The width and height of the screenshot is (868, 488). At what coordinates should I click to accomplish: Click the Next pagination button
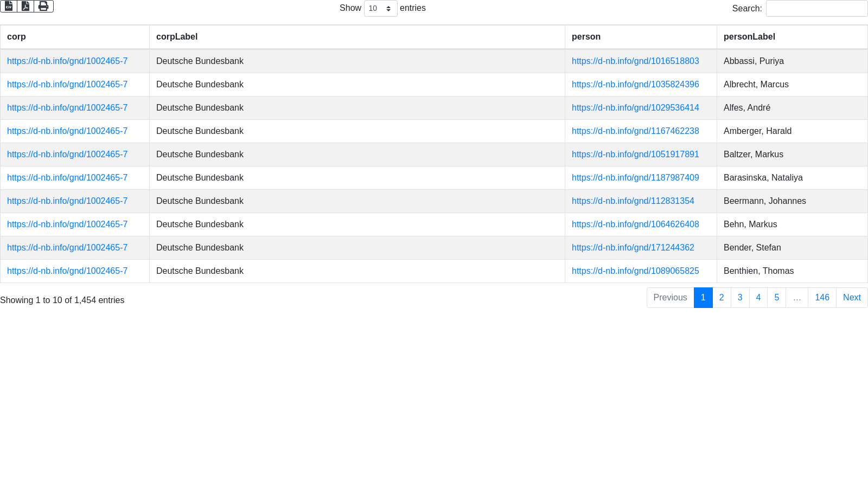point(852,298)
